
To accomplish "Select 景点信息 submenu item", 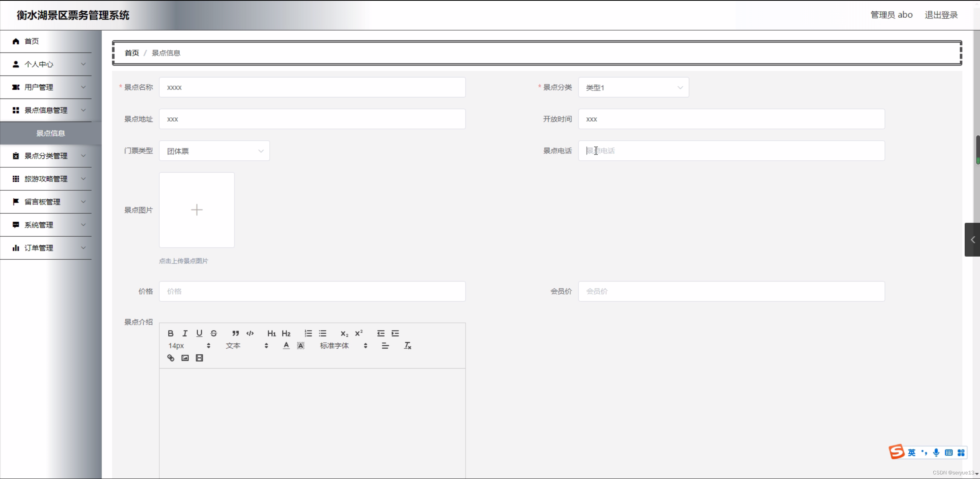I will [x=51, y=133].
